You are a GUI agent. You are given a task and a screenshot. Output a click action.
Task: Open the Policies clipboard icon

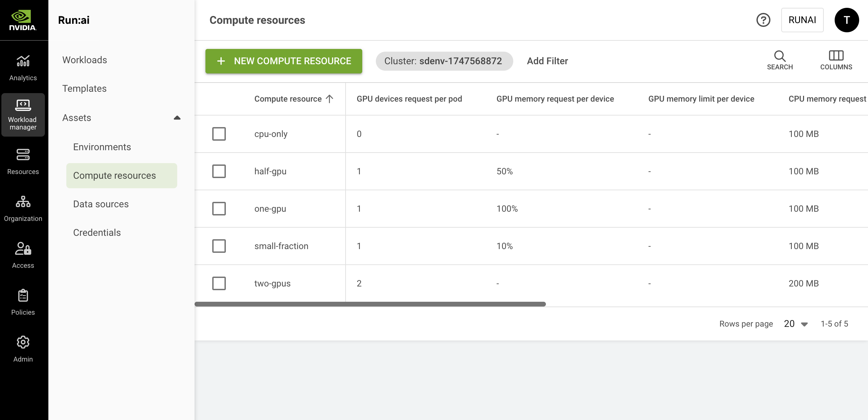point(23,296)
